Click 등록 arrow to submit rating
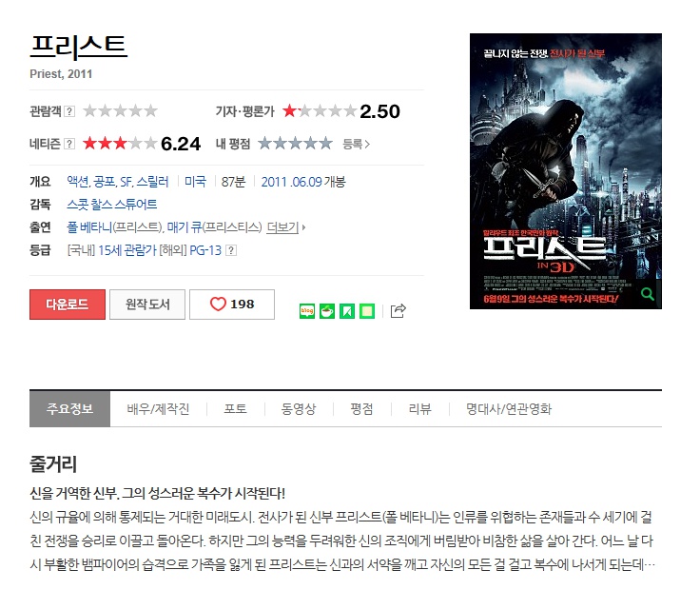This screenshot has width=700, height=590. pos(357,144)
